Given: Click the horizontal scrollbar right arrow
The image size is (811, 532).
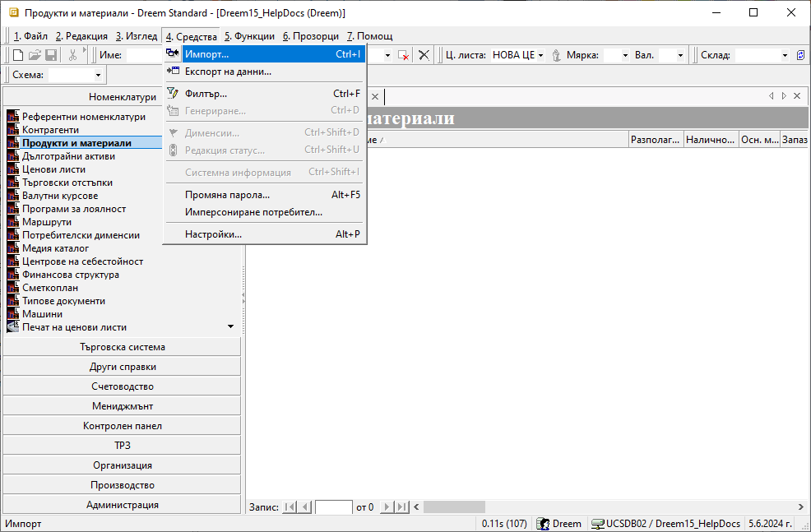Looking at the screenshot, I should (801, 507).
